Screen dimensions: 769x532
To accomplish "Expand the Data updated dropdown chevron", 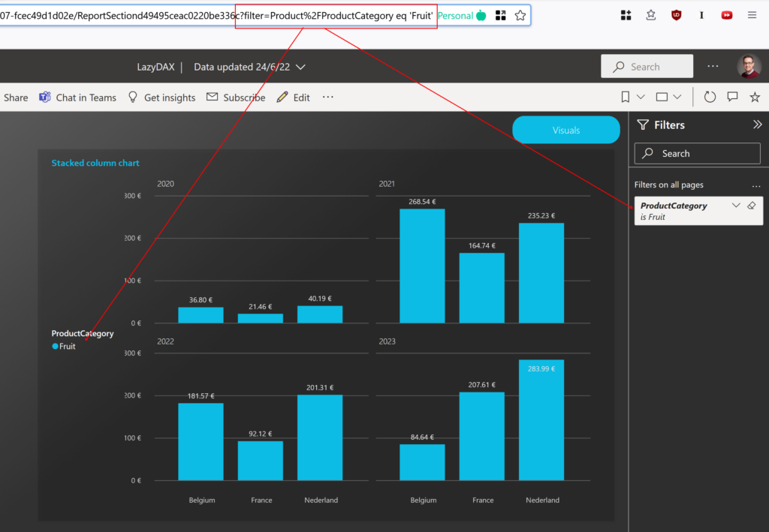I will coord(300,67).
